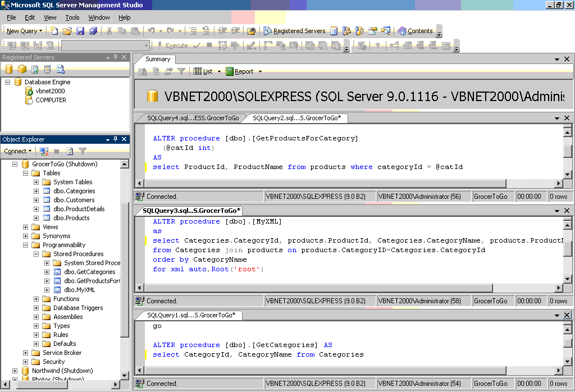This screenshot has height=392, width=575.
Task: Collapse the Database Engine node
Action: (7, 82)
